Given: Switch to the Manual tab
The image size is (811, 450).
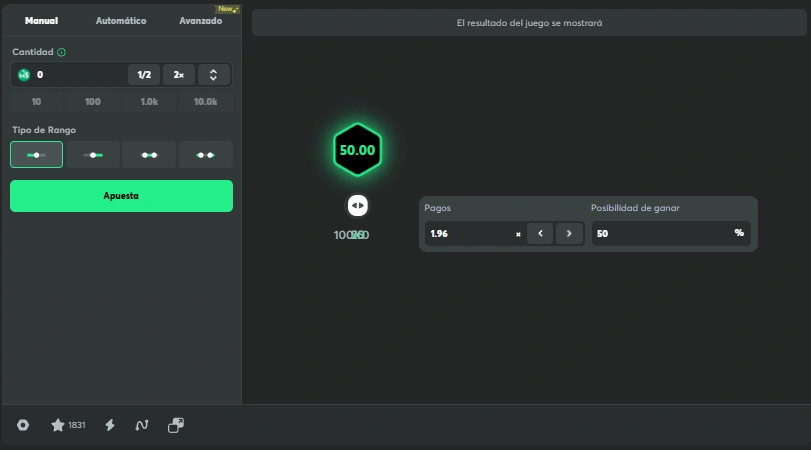Looking at the screenshot, I should click(41, 21).
